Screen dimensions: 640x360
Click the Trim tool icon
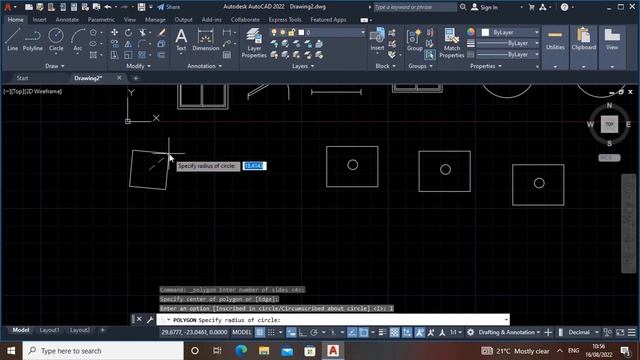142,32
